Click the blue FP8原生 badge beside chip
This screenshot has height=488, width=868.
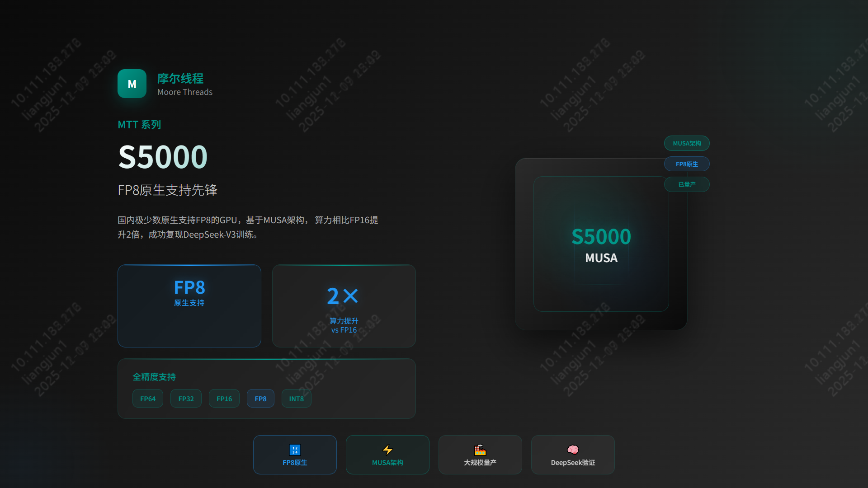687,164
